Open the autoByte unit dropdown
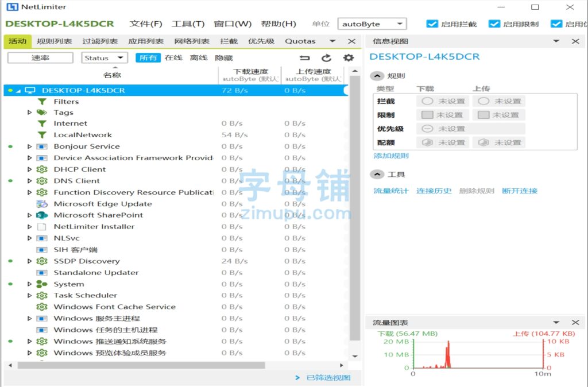Image resolution: width=588 pixels, height=387 pixels. pos(372,24)
